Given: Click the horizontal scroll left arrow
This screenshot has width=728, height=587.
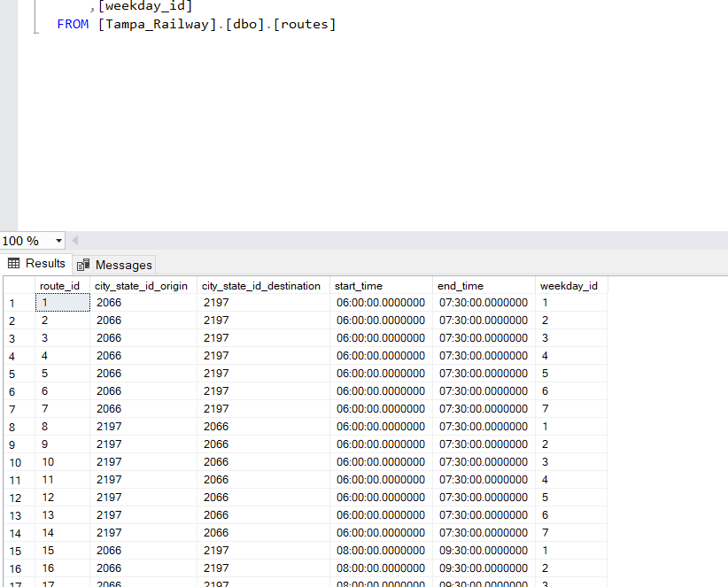Looking at the screenshot, I should click(x=74, y=241).
